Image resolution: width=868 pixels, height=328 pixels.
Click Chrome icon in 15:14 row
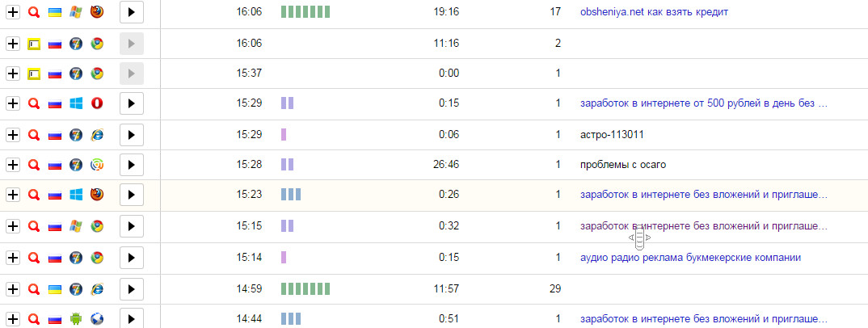coord(97,258)
